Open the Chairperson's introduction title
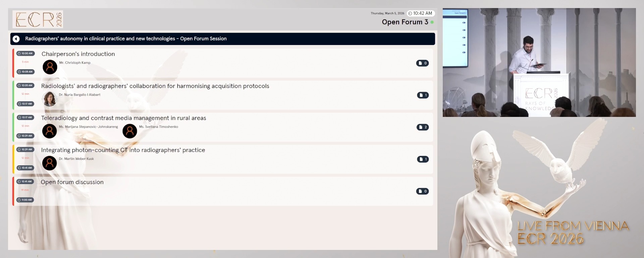 pos(78,54)
